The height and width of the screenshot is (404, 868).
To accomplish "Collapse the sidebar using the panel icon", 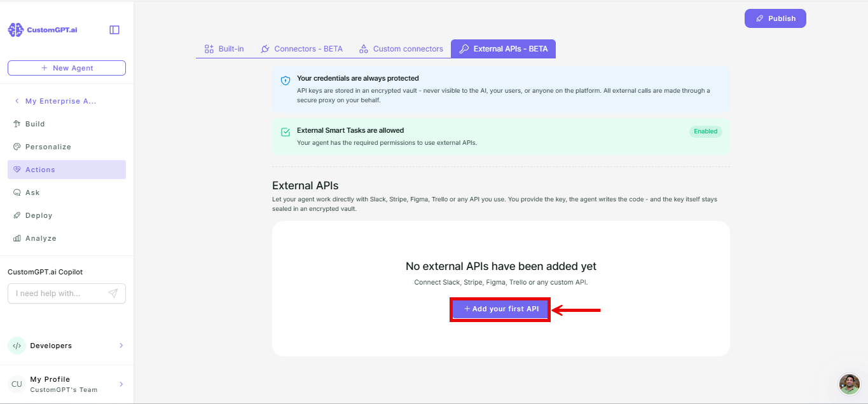I will coord(114,30).
